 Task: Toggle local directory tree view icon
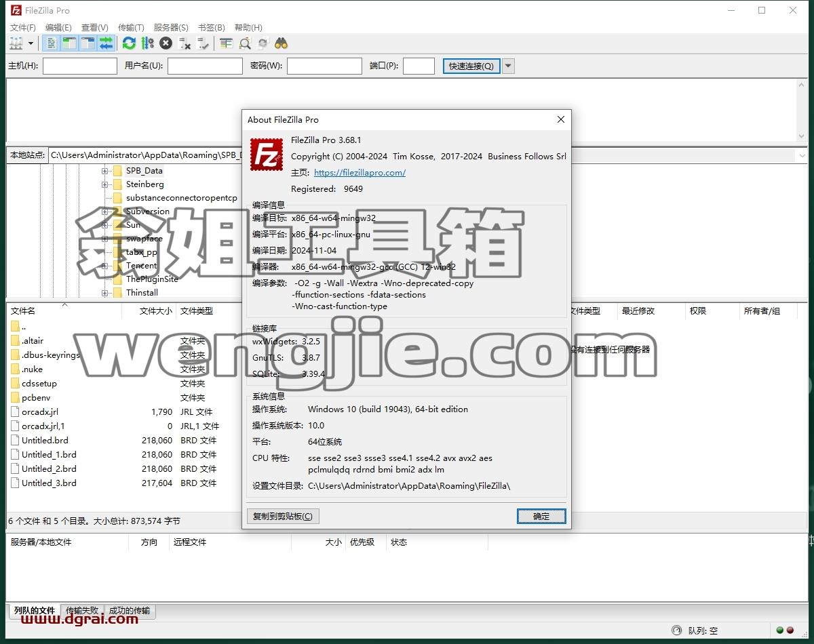(x=69, y=43)
